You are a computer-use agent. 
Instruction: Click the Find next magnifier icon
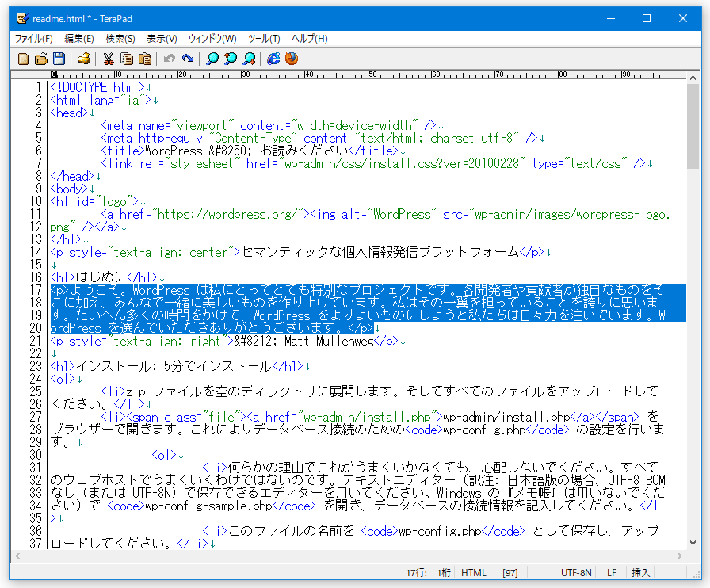(249, 59)
